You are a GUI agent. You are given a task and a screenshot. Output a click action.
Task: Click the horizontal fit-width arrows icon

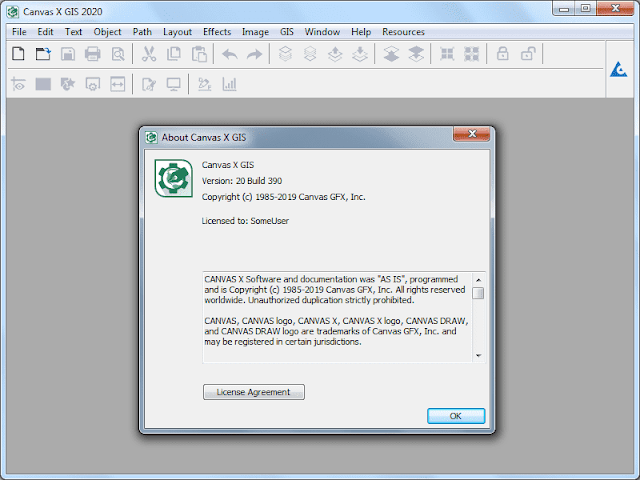tap(118, 84)
